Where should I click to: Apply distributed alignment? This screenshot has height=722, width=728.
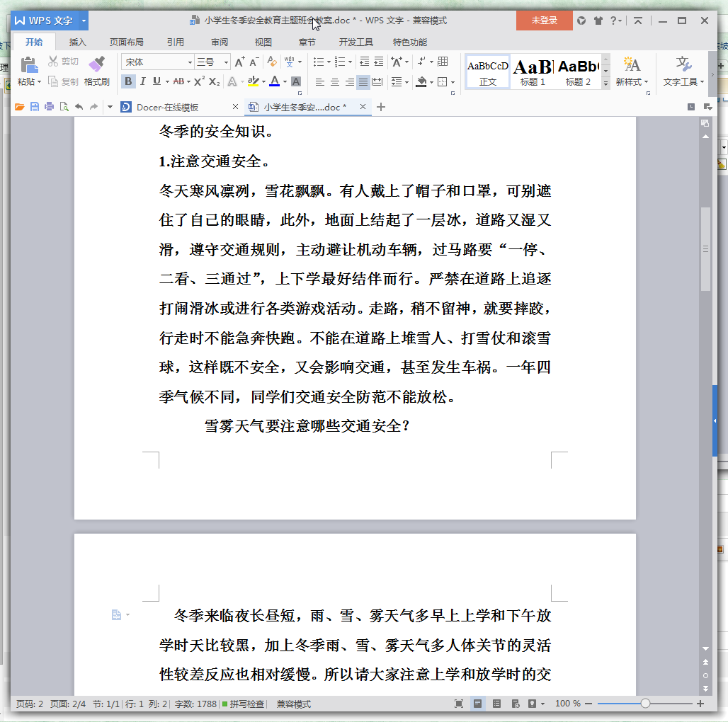click(x=378, y=82)
